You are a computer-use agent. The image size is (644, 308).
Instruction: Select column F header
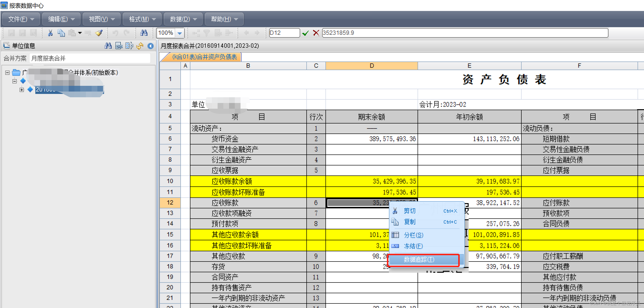[x=580, y=66]
